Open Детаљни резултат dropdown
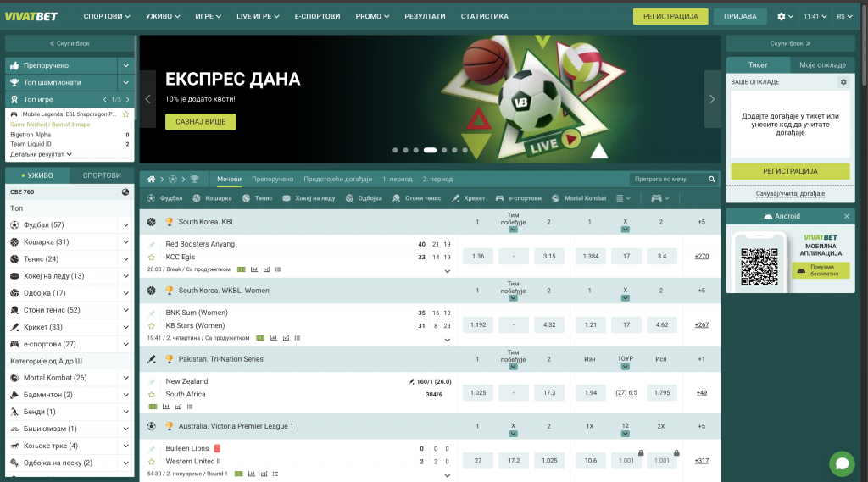The image size is (868, 482). tap(41, 154)
